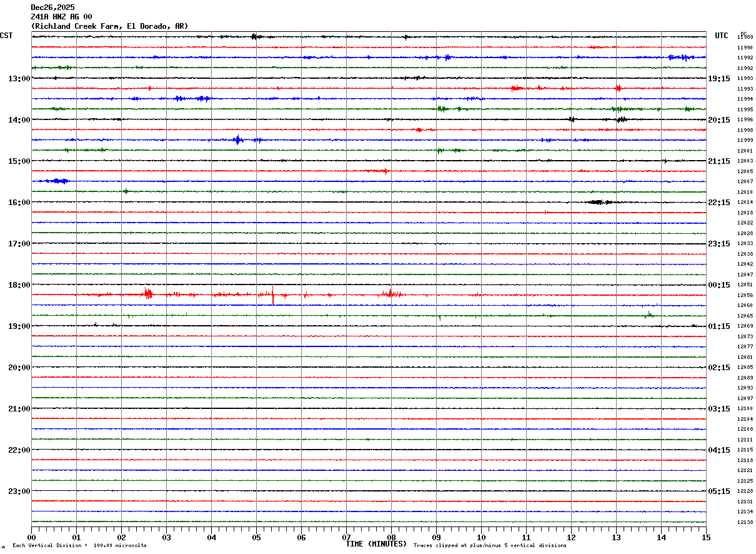Click the DC offset value '11999'
This screenshot has height=554, width=756.
click(x=745, y=141)
